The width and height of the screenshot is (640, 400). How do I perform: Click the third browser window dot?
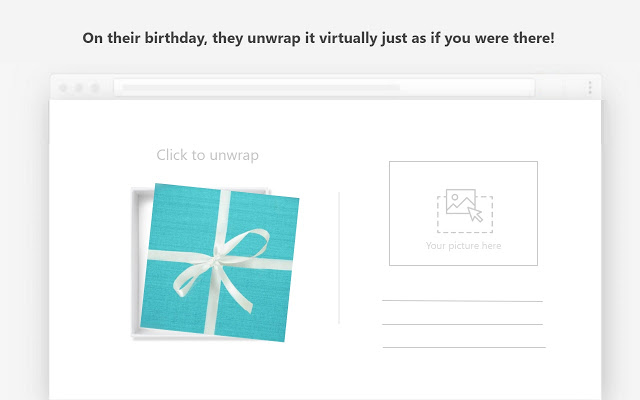[x=95, y=88]
